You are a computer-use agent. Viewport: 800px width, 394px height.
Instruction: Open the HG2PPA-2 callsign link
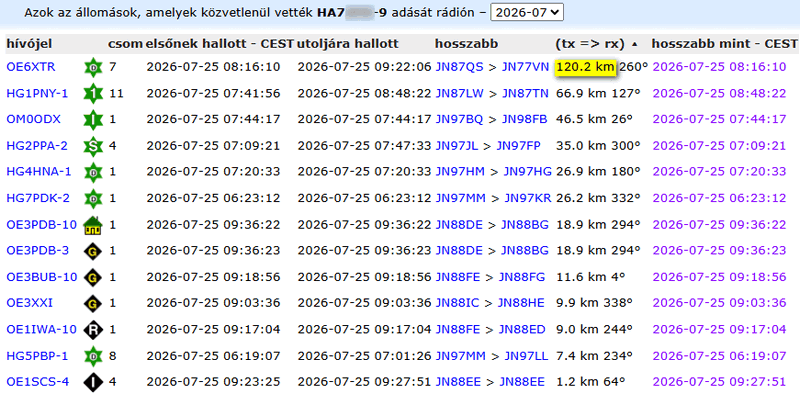tap(37, 146)
